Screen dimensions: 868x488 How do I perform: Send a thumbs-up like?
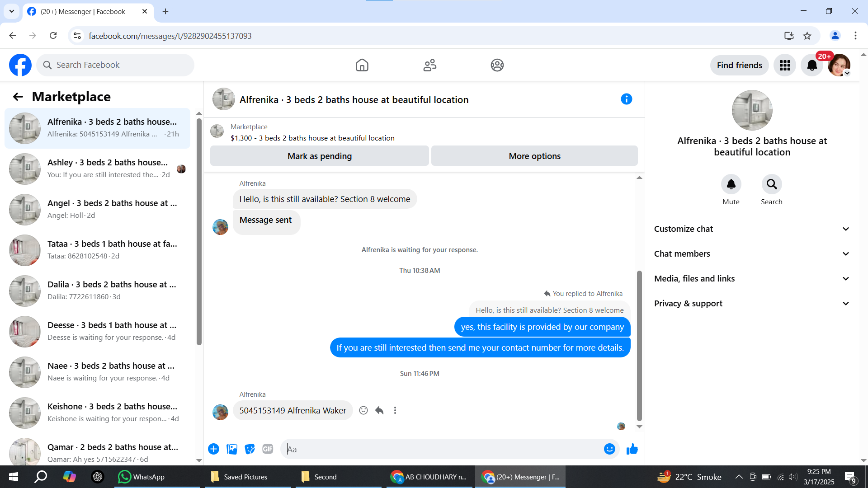coord(632,449)
